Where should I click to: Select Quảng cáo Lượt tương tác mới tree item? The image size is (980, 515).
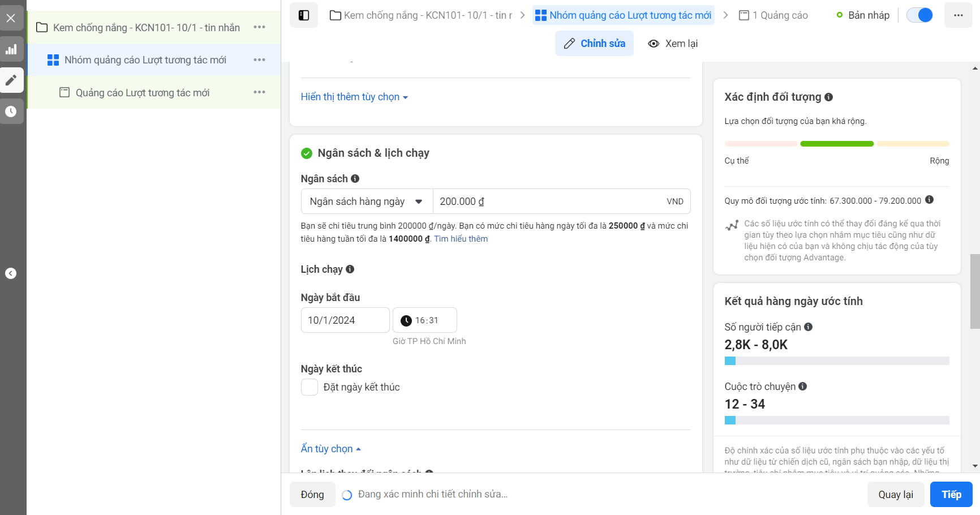coord(143,93)
